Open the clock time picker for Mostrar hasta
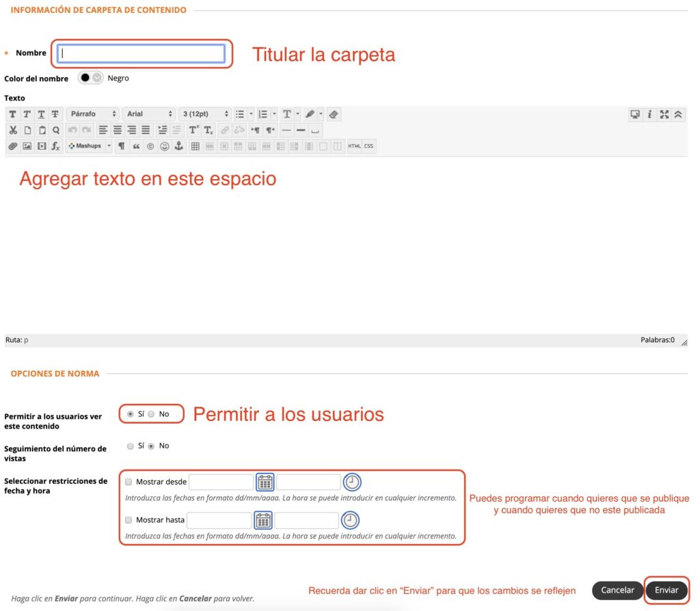The image size is (700, 611). click(x=350, y=520)
